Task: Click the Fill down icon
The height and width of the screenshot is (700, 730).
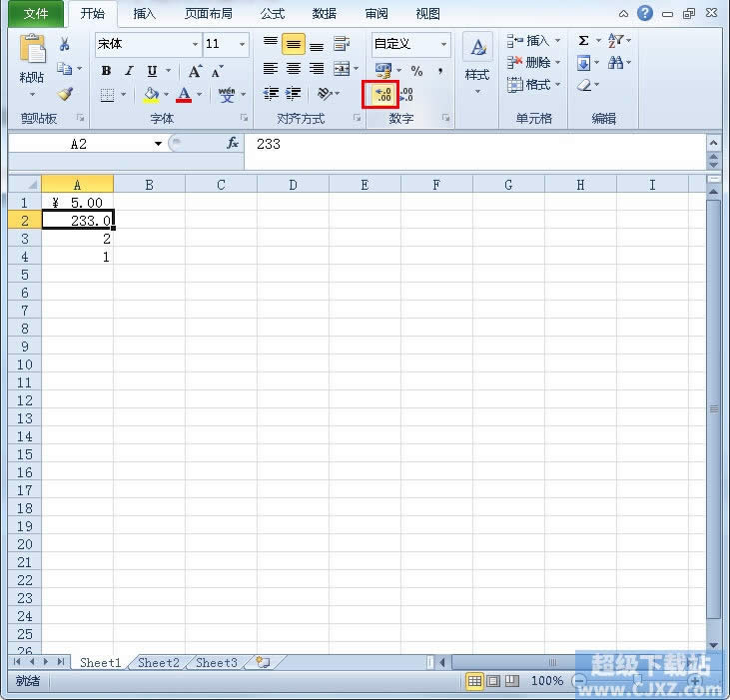Action: (583, 62)
